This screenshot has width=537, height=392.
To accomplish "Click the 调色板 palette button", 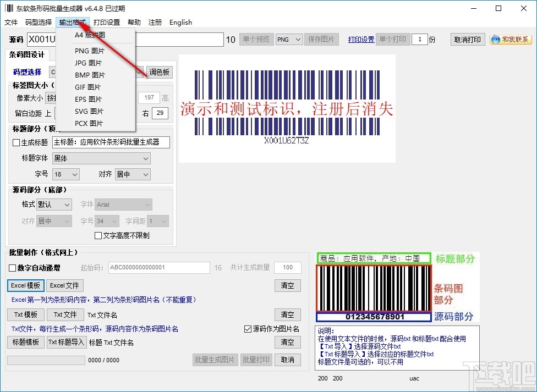I will (159, 72).
